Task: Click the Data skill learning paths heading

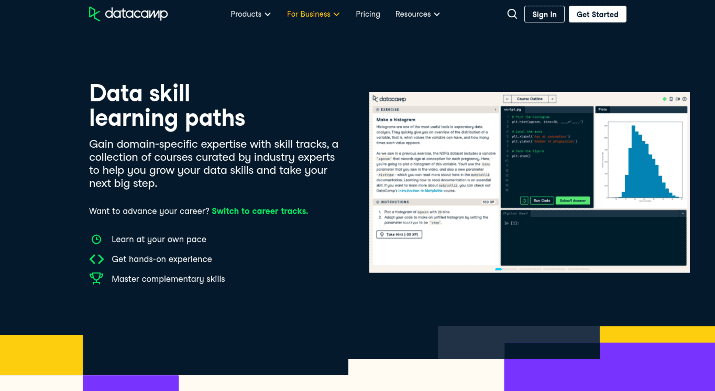Action: (x=167, y=105)
